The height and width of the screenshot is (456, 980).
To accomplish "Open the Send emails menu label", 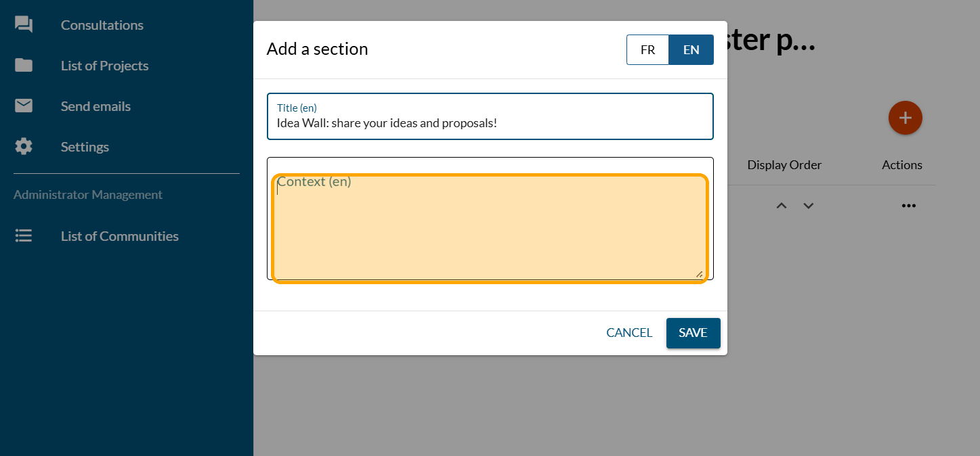I will [95, 106].
